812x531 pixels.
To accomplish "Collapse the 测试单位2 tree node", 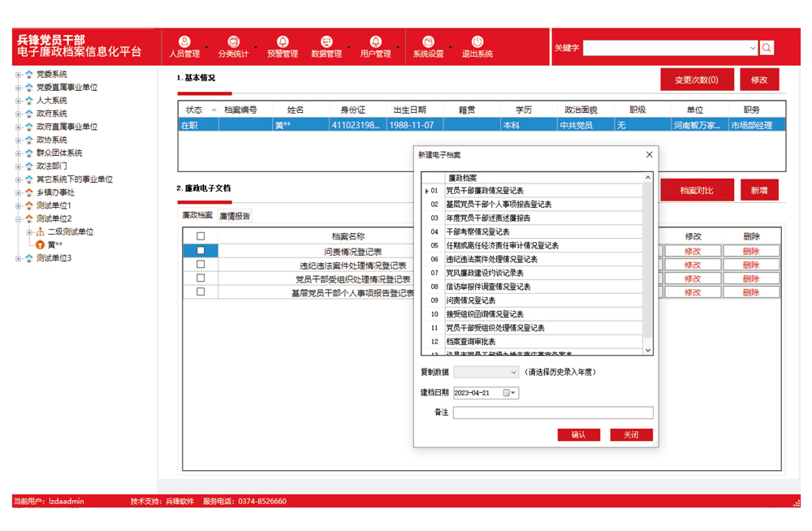I will (19, 219).
